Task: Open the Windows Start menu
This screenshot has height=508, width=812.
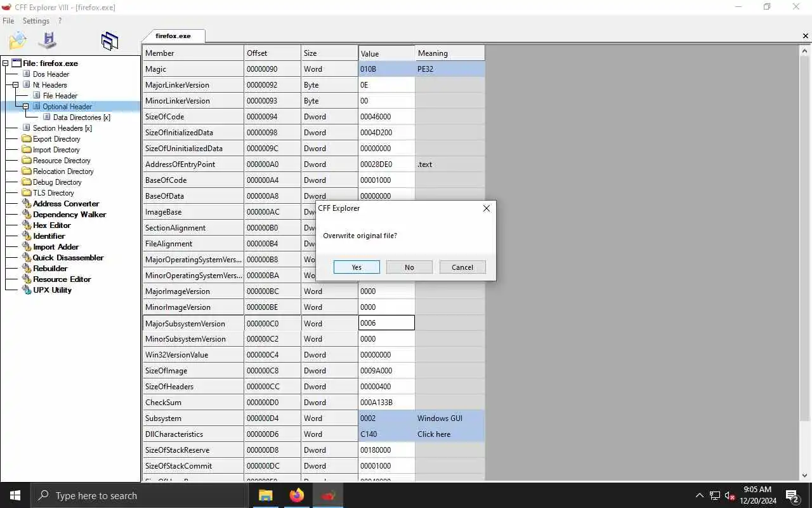Action: point(15,495)
